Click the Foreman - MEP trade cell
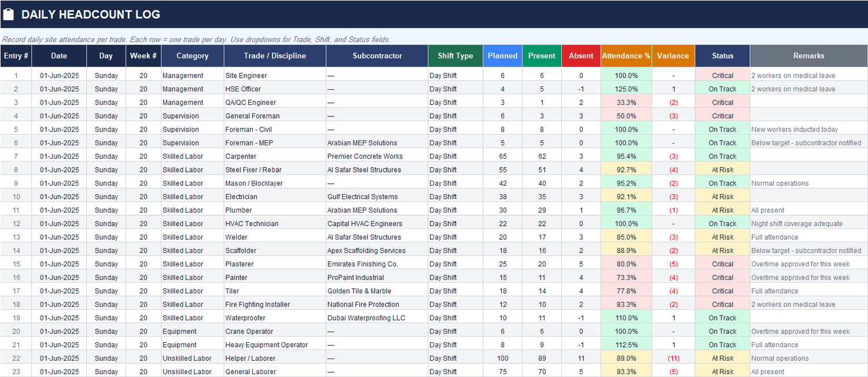This screenshot has height=377, width=868. pyautogui.click(x=275, y=143)
